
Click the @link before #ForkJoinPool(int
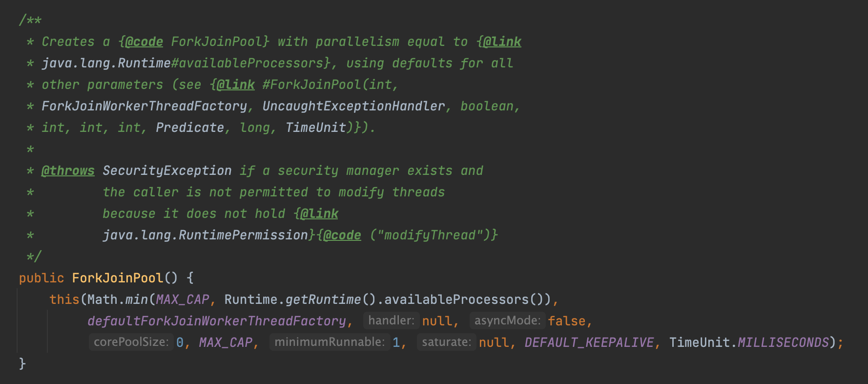tap(236, 85)
